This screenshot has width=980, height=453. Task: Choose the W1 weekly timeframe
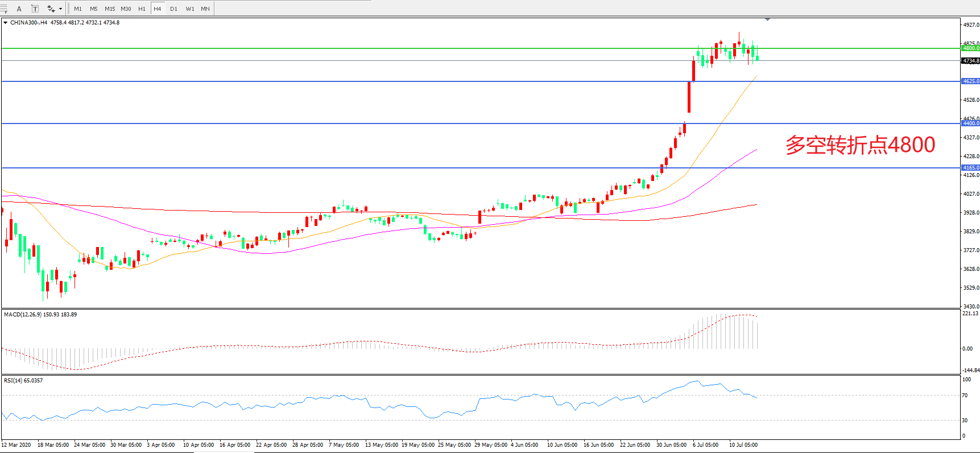pyautogui.click(x=189, y=9)
